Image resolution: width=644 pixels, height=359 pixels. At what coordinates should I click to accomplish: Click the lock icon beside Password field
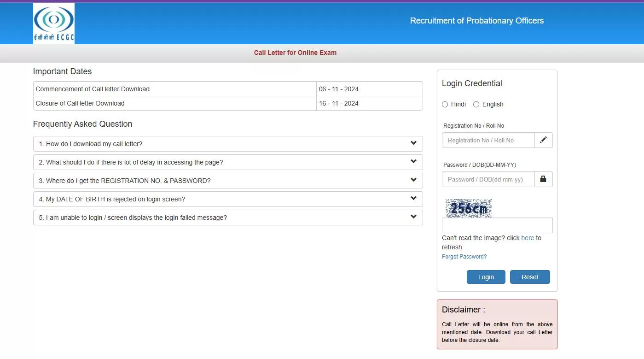point(543,179)
